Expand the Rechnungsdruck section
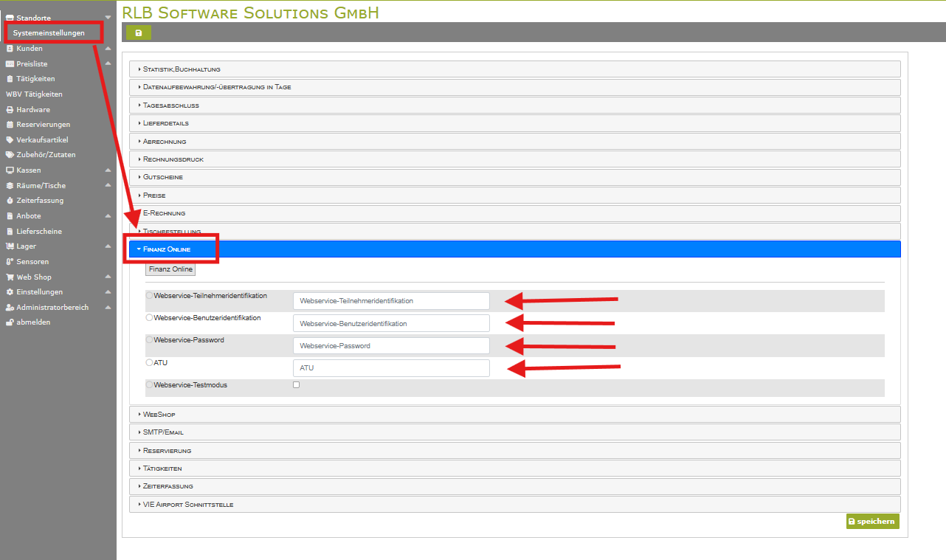 (515, 159)
